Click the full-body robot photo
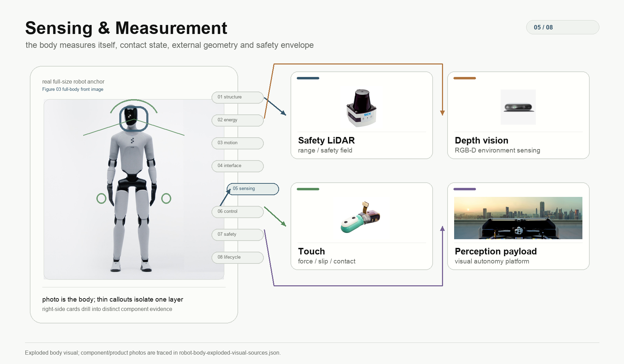624x364 pixels. (134, 189)
